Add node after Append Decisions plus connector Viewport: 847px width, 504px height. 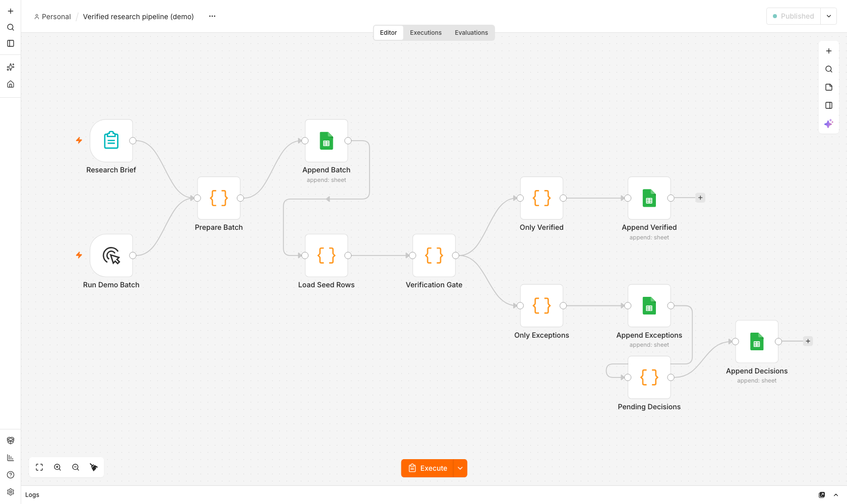coord(808,341)
